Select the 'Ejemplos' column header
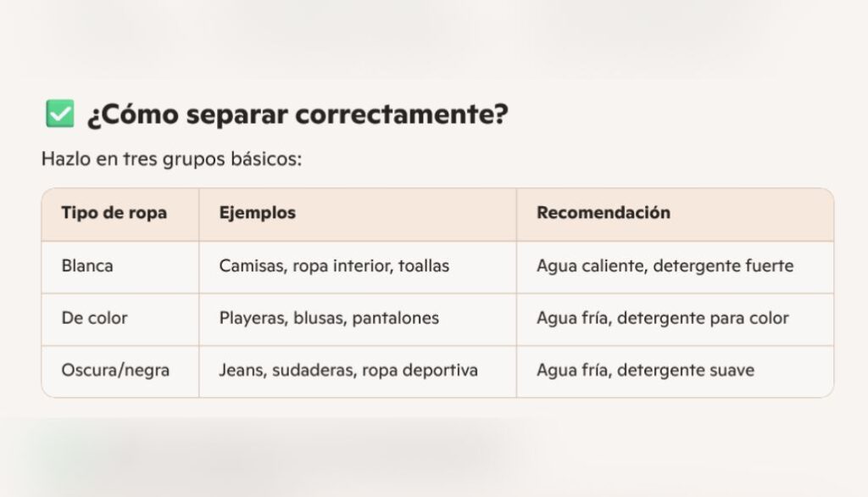Viewport: 868px width, 497px height. tap(258, 214)
